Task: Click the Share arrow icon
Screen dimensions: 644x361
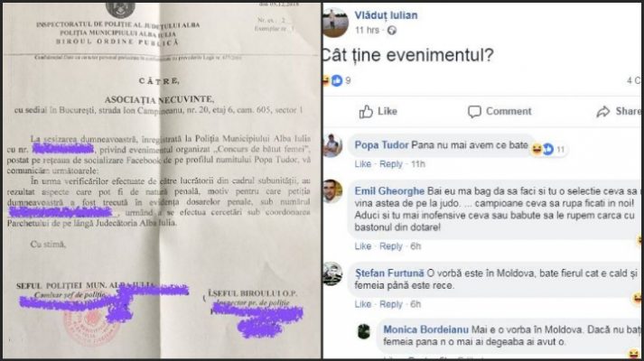Action: (603, 111)
